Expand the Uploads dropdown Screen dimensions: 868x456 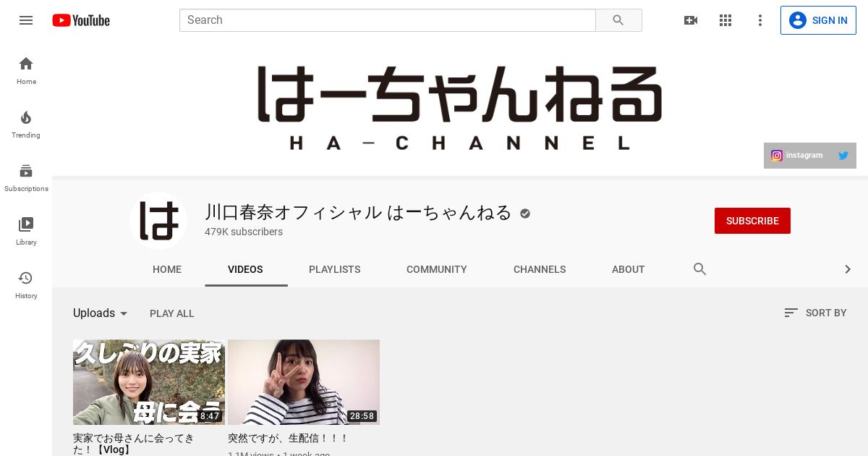101,313
